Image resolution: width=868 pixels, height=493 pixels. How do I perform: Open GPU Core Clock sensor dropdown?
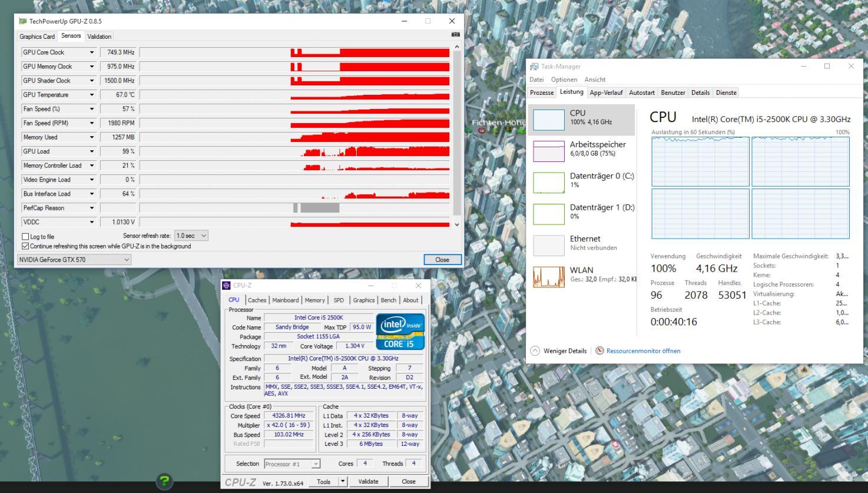coord(92,52)
